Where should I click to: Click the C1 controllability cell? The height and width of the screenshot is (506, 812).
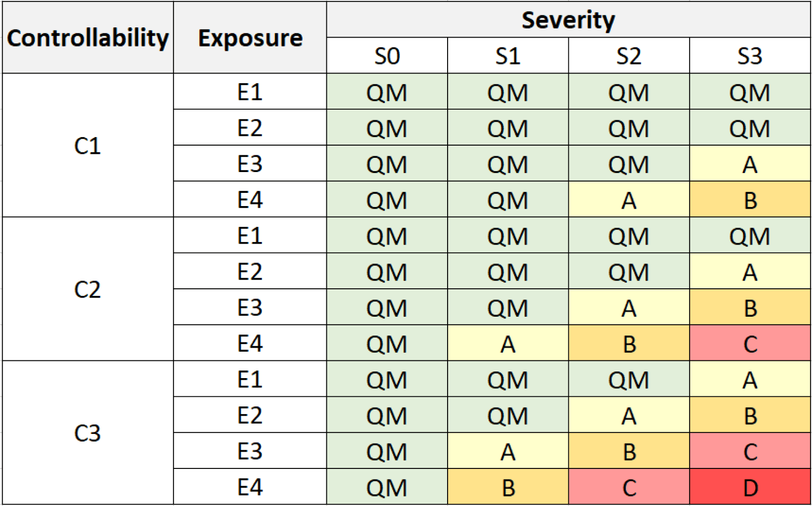point(87,146)
